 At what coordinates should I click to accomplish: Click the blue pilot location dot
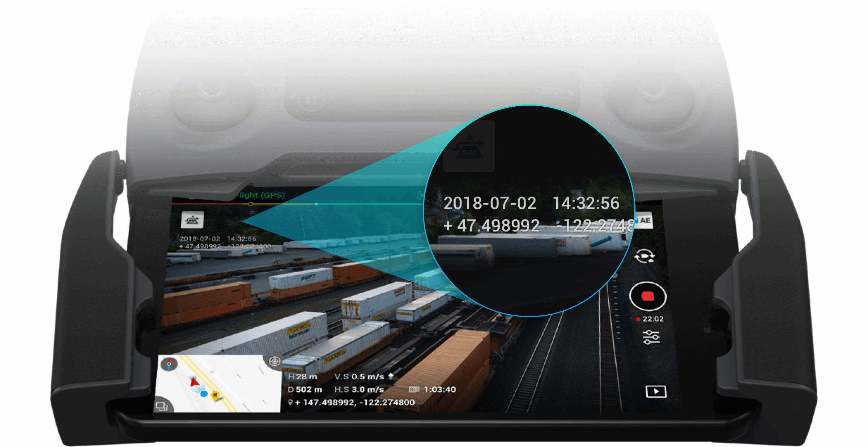(x=204, y=394)
